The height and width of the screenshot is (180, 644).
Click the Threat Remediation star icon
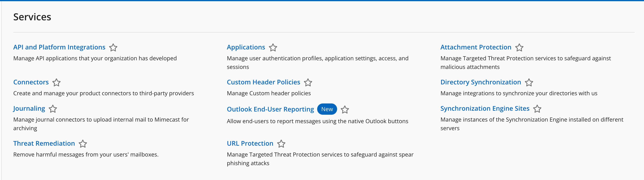[83, 144]
